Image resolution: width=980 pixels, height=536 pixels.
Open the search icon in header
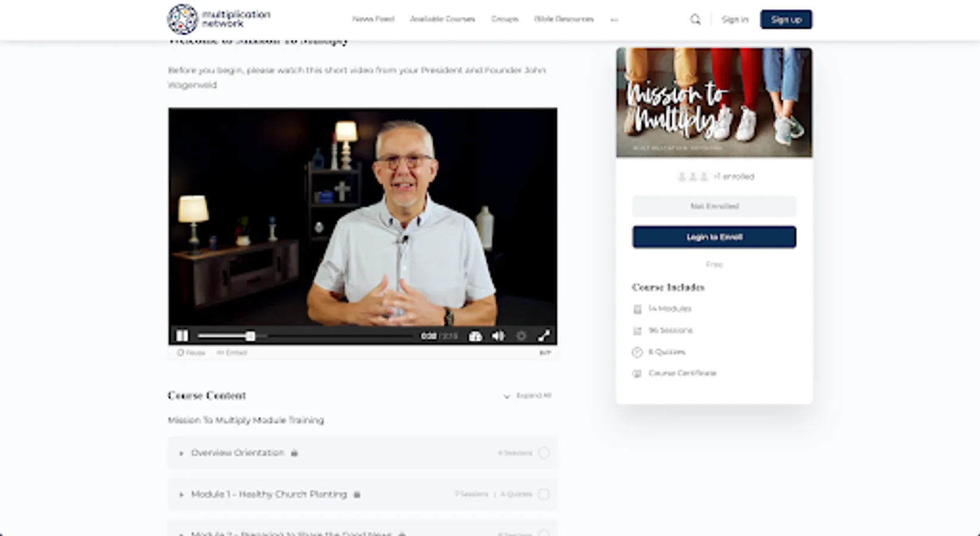coord(695,20)
